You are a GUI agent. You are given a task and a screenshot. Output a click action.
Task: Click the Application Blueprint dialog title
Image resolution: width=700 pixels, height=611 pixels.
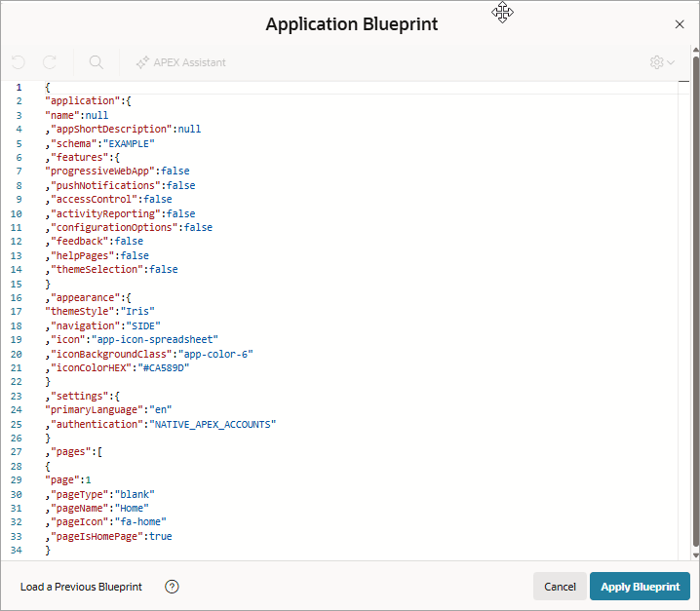[x=352, y=24]
